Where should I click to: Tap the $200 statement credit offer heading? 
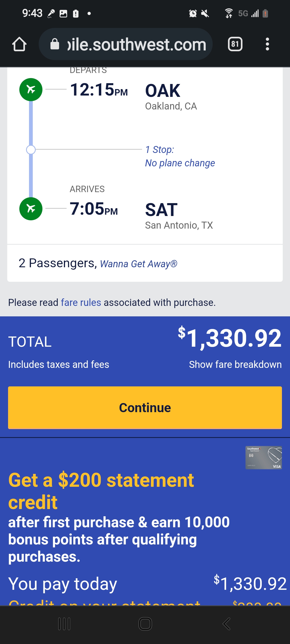point(101,491)
